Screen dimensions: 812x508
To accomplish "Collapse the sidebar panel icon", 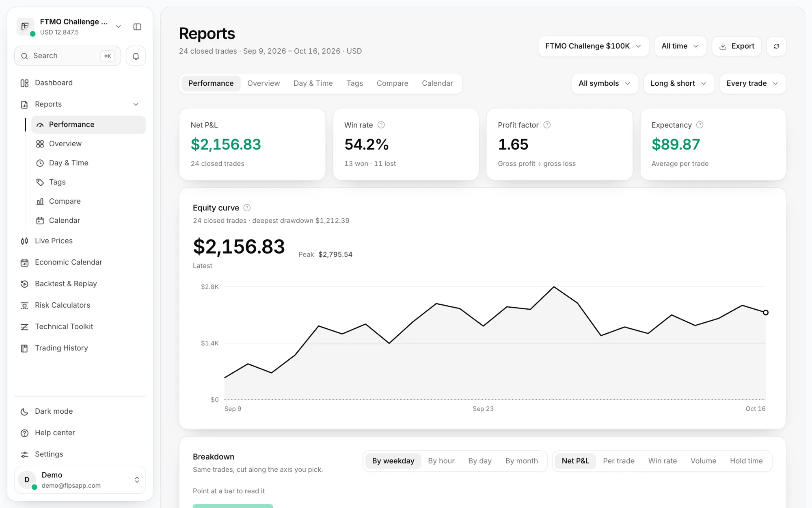I will (137, 27).
